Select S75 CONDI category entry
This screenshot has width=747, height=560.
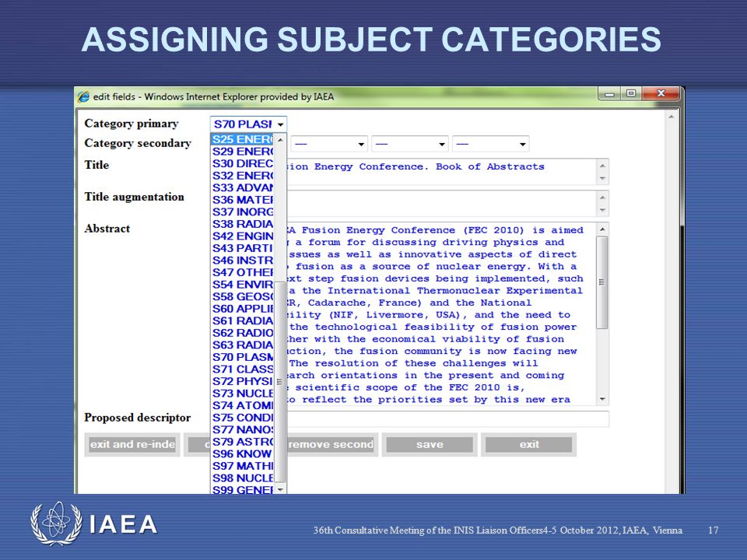point(243,418)
